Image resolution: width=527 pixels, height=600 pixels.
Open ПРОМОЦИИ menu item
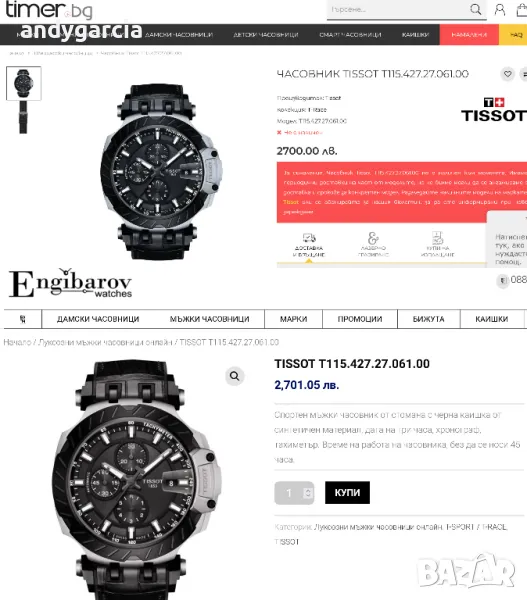(x=360, y=319)
